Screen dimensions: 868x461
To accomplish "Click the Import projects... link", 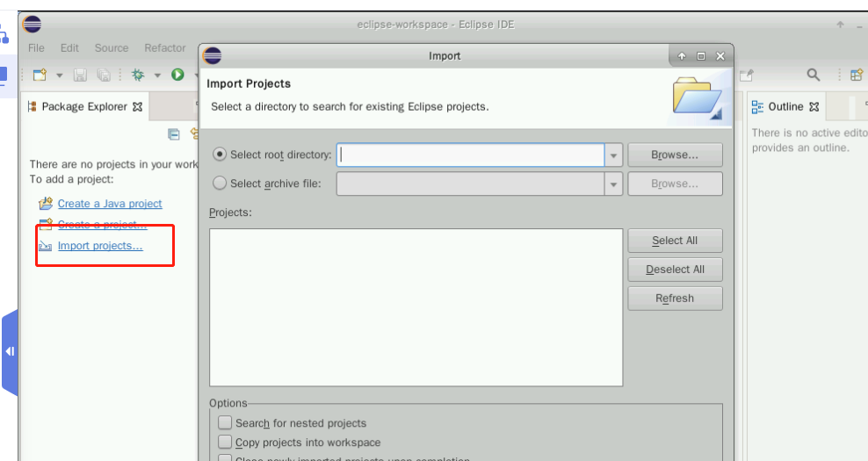I will pyautogui.click(x=100, y=246).
